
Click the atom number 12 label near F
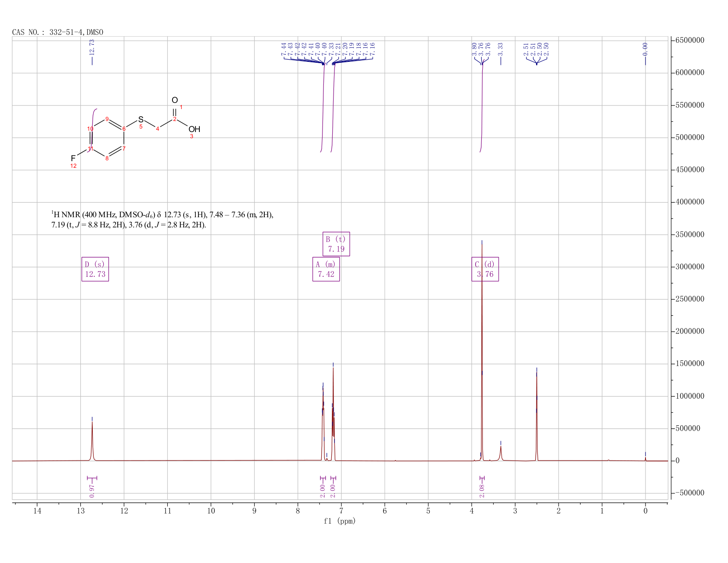73,166
